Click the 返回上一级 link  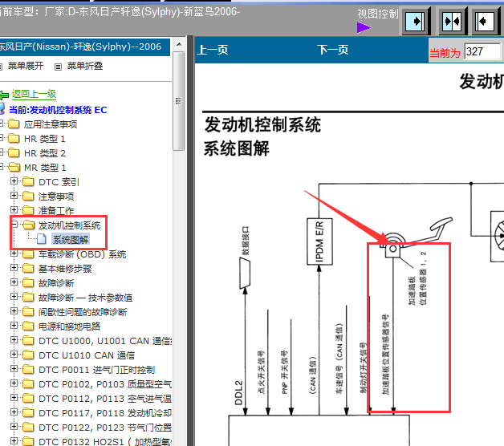point(34,94)
